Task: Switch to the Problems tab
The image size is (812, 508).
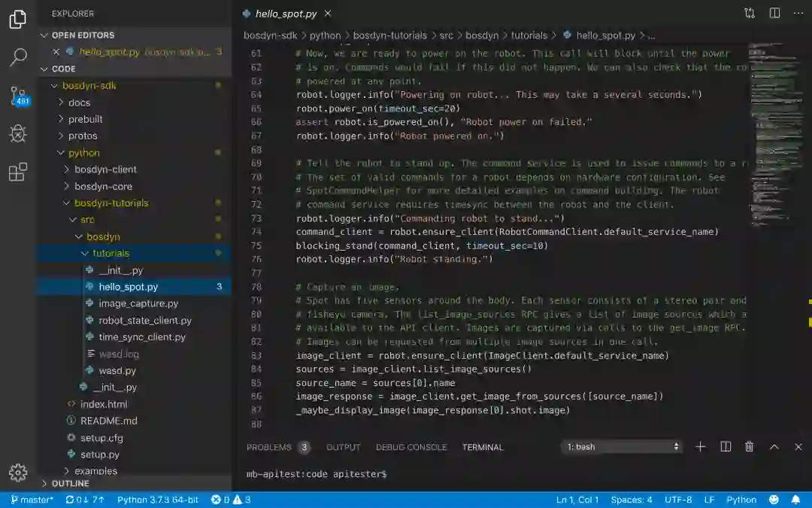Action: pyautogui.click(x=278, y=447)
